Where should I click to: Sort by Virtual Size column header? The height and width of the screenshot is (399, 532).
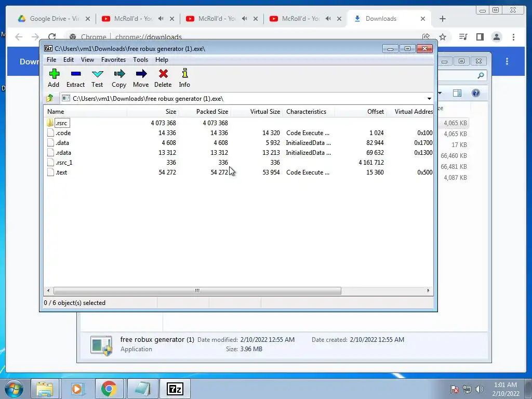(x=257, y=112)
